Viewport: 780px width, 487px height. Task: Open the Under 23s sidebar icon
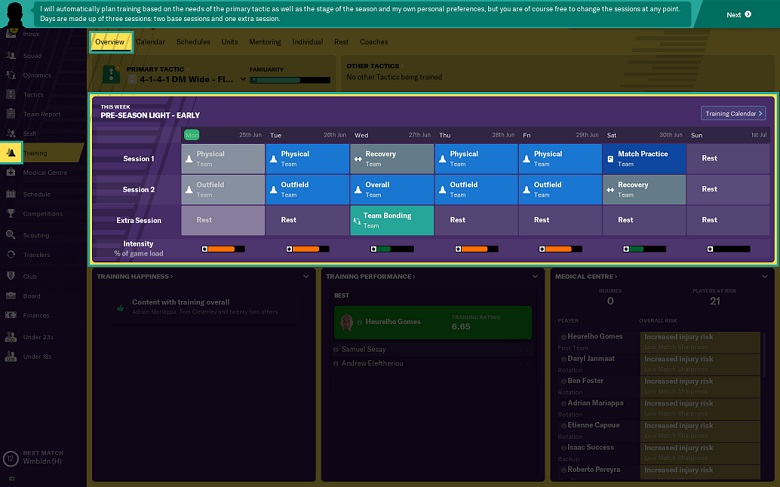click(11, 337)
